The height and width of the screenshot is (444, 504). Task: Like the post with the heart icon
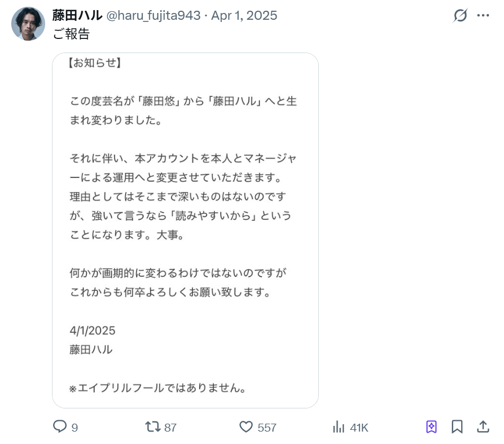click(246, 426)
